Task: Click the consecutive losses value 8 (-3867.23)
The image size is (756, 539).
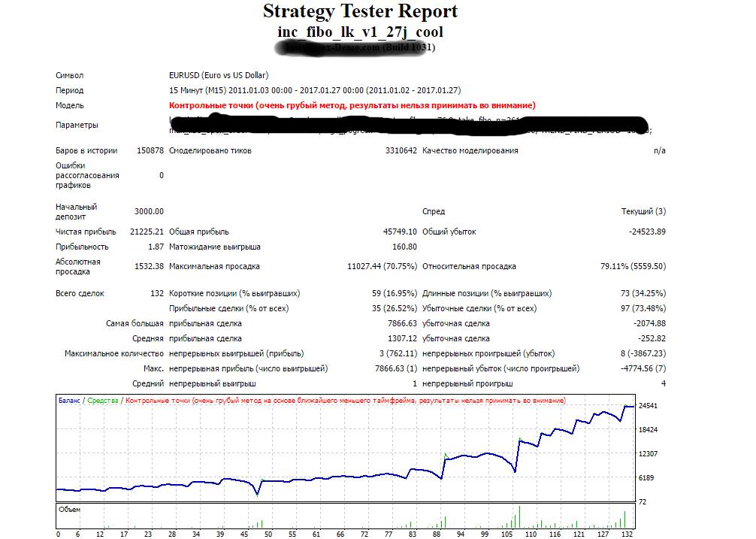Action: tap(643, 353)
